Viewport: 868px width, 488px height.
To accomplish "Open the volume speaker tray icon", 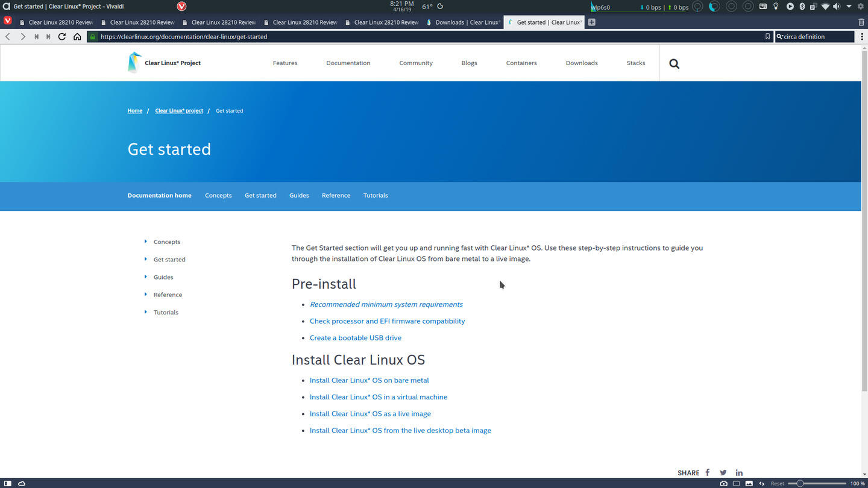I will coord(837,7).
